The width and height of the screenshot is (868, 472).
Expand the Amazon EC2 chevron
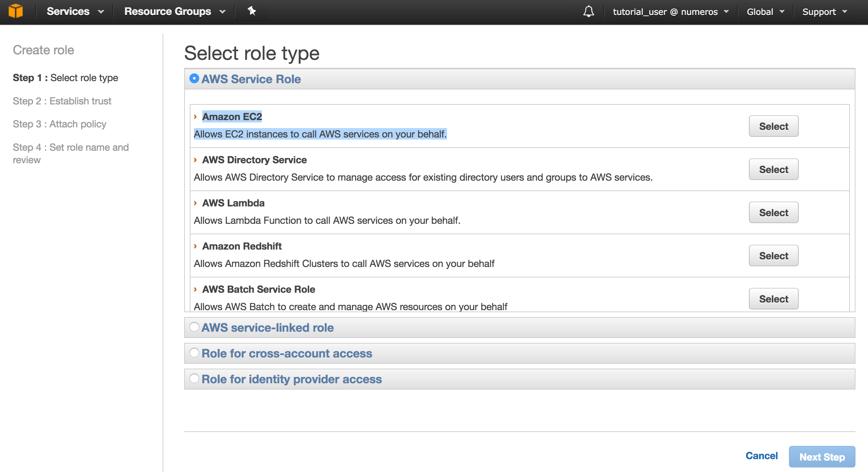195,117
